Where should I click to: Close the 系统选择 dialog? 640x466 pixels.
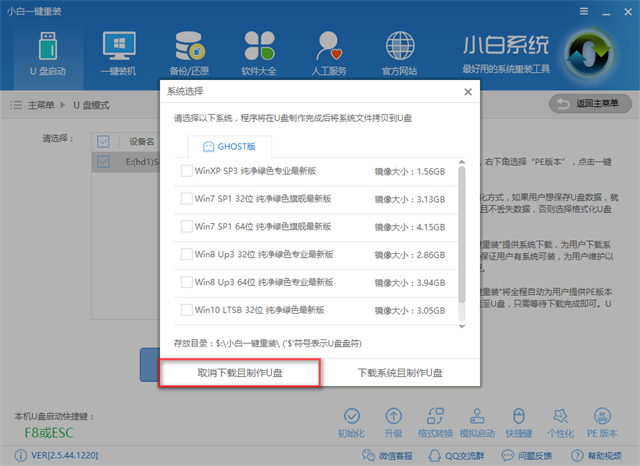(467, 91)
